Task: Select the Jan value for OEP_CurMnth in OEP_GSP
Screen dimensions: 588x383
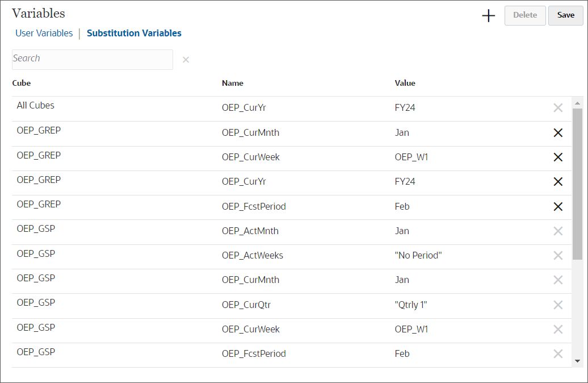Action: coord(402,280)
